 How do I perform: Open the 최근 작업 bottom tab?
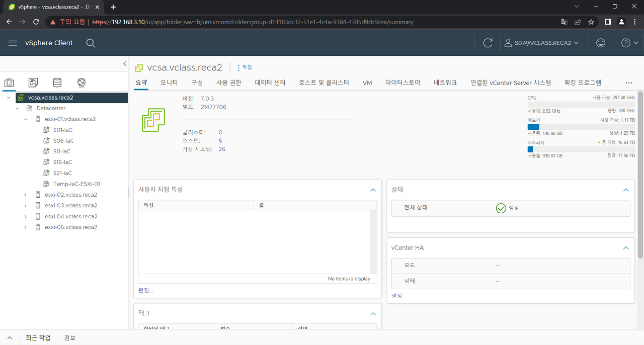click(x=38, y=337)
